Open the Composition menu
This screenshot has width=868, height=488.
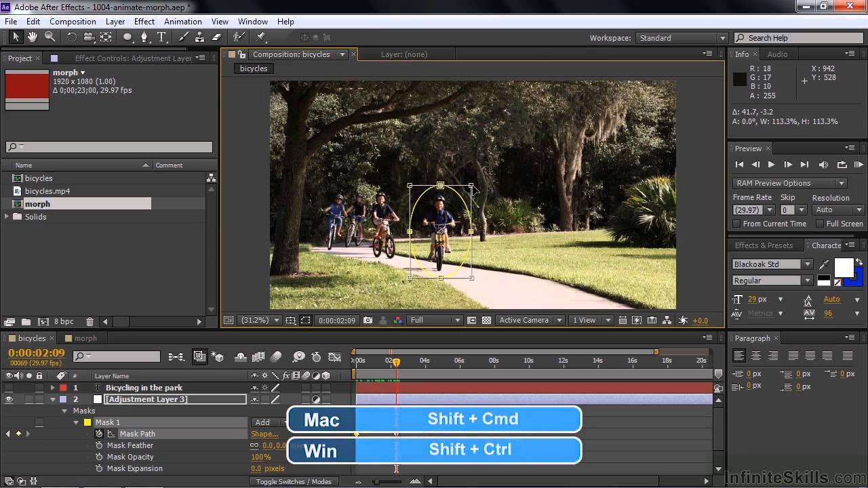[x=73, y=22]
